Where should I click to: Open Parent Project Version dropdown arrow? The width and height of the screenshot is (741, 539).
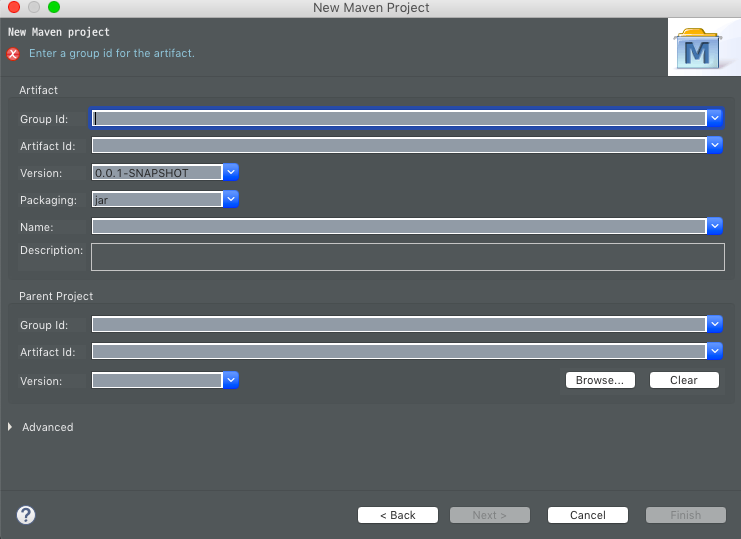tap(231, 380)
